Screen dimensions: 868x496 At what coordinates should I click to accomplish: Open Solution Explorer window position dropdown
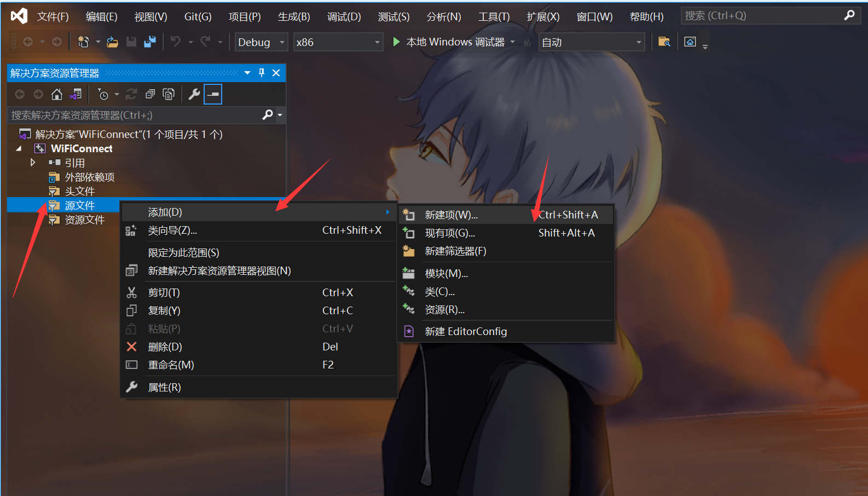pyautogui.click(x=247, y=73)
